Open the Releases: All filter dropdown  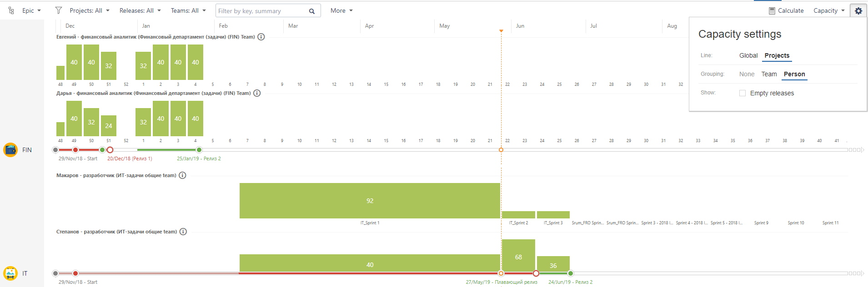pos(140,10)
